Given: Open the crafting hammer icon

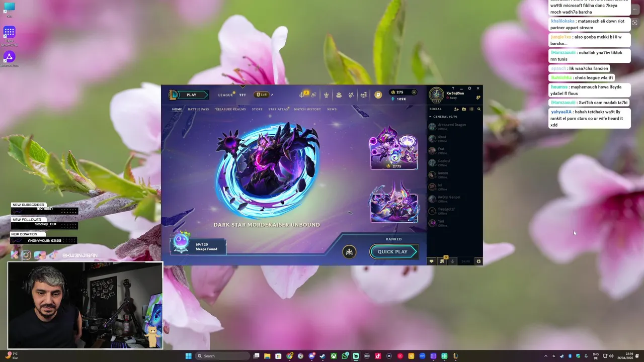Looking at the screenshot, I should (351, 95).
